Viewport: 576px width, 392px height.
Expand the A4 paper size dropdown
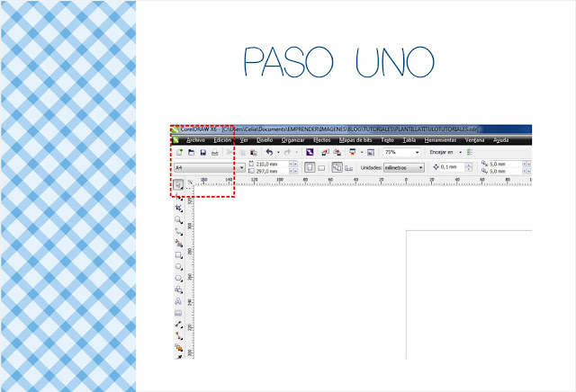click(x=242, y=167)
